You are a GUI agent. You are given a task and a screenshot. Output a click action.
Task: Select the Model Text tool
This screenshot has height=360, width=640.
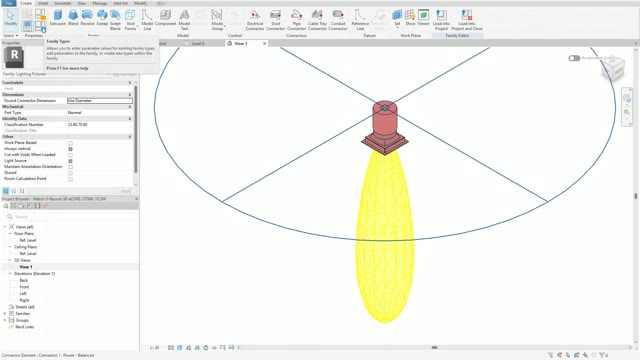(x=184, y=20)
